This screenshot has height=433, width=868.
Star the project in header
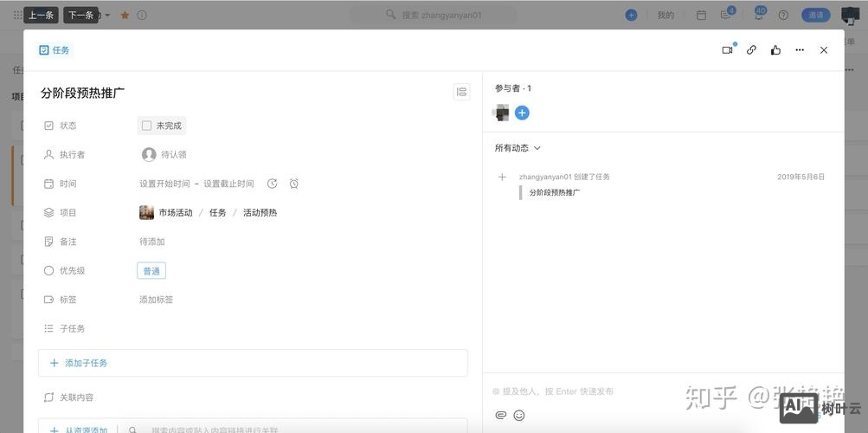click(x=125, y=16)
